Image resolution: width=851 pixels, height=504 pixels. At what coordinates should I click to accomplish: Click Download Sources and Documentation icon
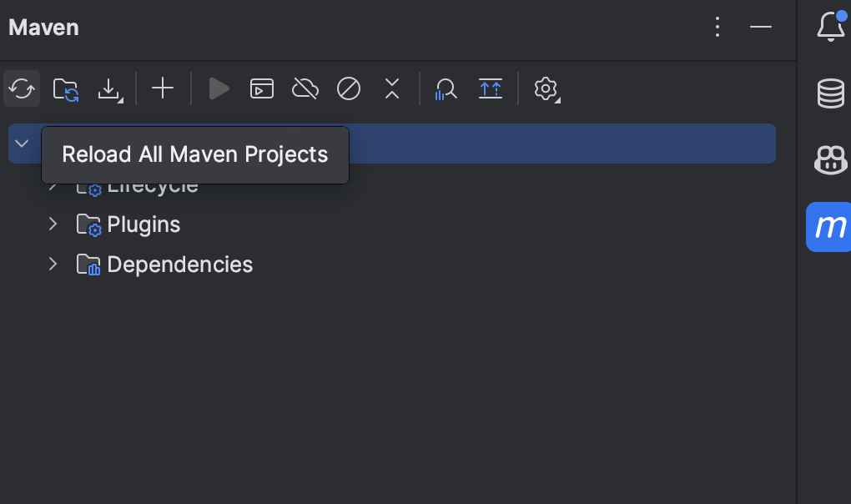pos(109,89)
